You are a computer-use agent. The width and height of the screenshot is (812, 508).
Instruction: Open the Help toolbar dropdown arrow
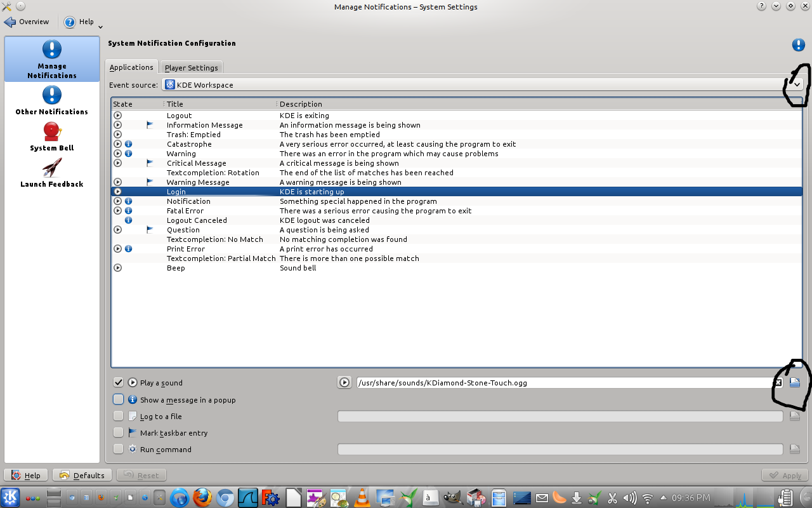pyautogui.click(x=101, y=27)
